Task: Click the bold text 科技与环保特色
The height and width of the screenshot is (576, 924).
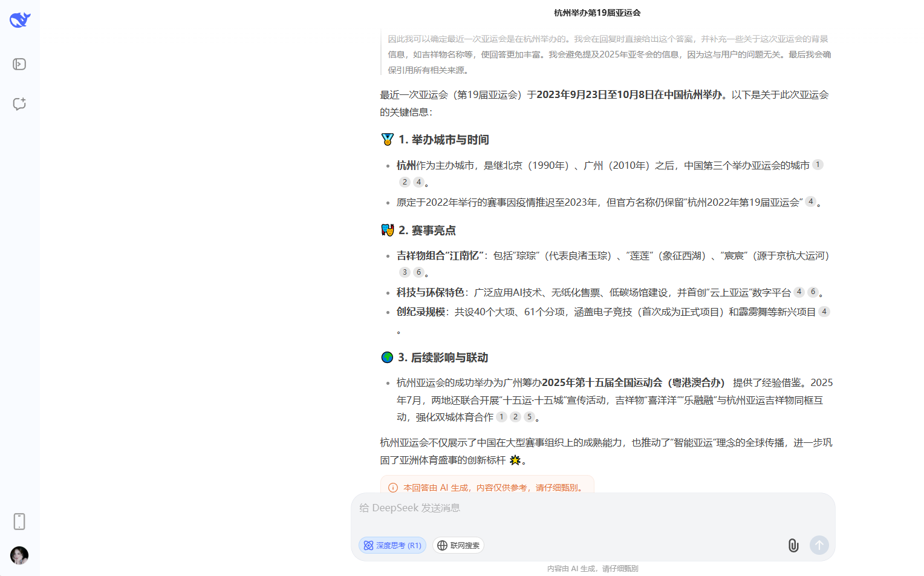Action: click(431, 293)
